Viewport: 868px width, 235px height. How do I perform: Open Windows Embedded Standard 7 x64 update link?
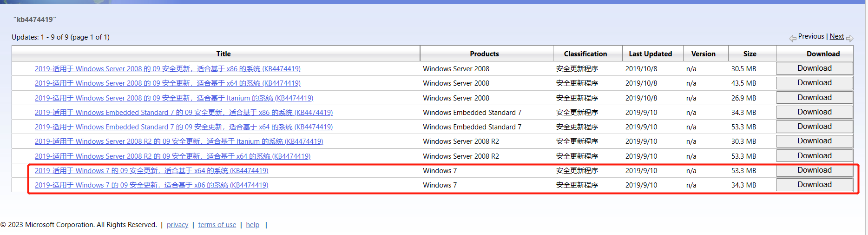click(184, 127)
